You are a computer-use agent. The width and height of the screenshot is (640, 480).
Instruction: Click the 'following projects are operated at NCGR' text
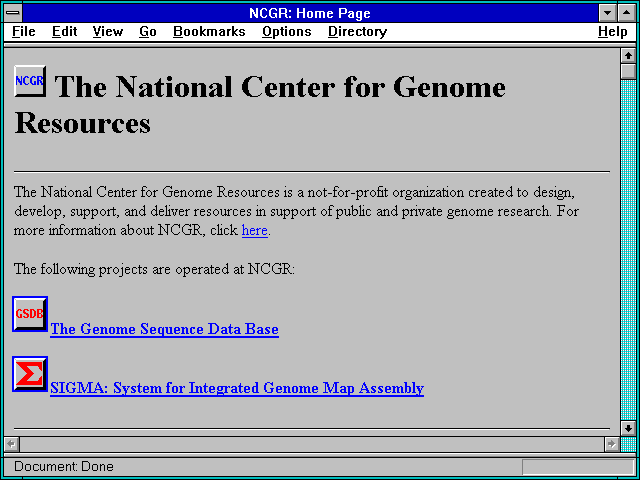[167, 269]
